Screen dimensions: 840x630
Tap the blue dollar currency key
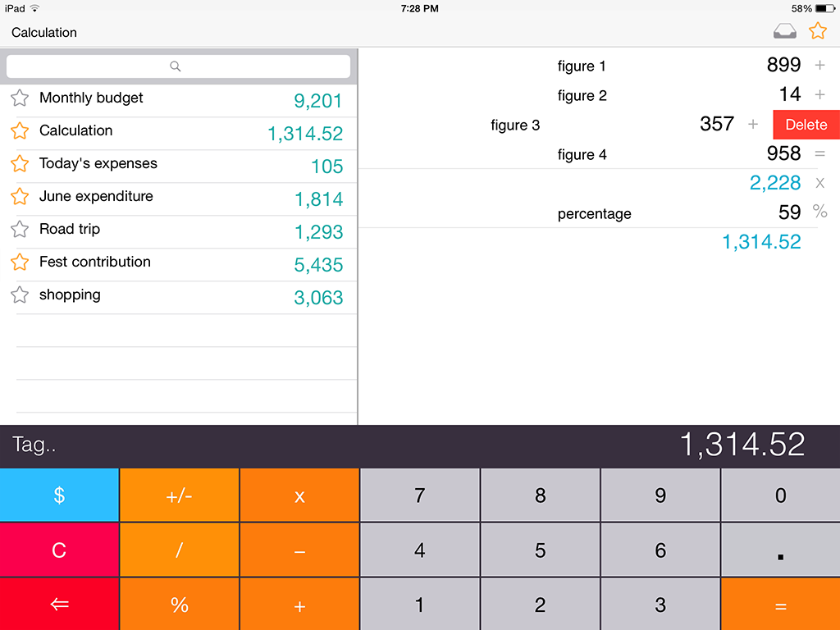tap(59, 495)
